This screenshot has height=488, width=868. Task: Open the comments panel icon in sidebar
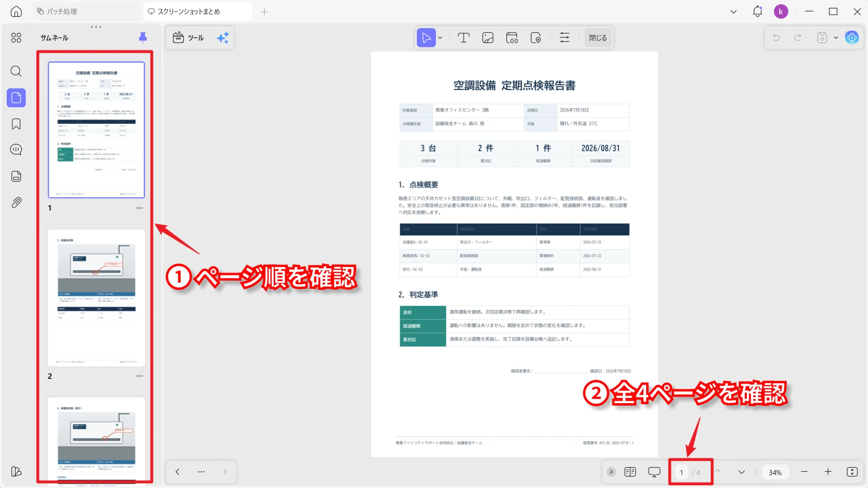pyautogui.click(x=16, y=150)
